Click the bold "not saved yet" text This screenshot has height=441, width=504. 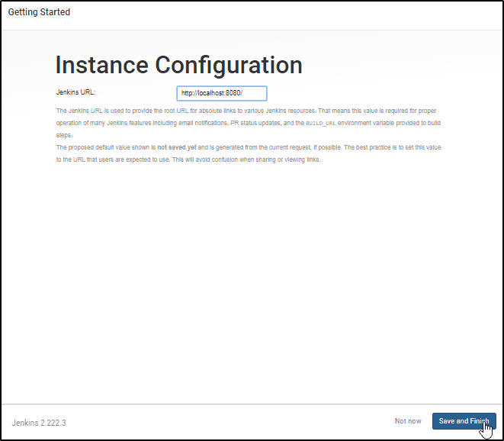click(177, 146)
